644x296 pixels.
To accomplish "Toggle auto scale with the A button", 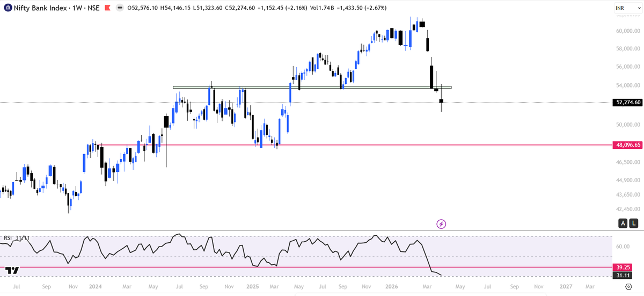I will pyautogui.click(x=623, y=223).
